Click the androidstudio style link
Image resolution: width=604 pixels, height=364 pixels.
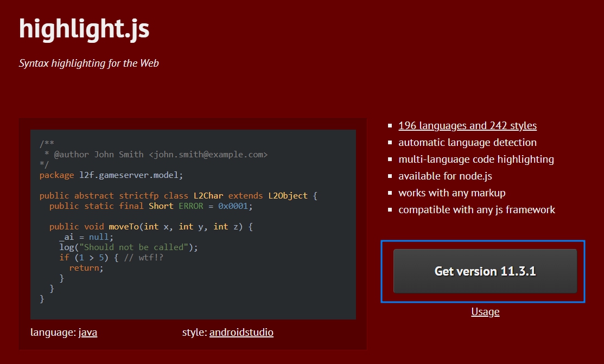tap(241, 333)
